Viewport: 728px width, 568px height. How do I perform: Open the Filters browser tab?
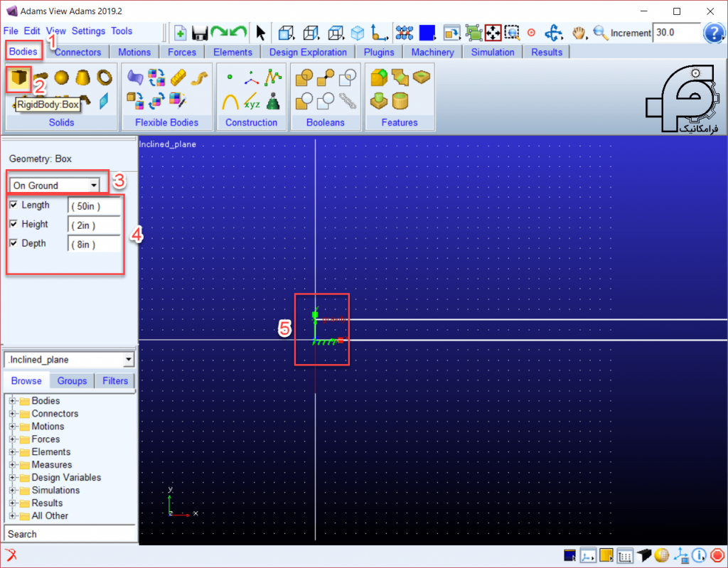click(115, 381)
